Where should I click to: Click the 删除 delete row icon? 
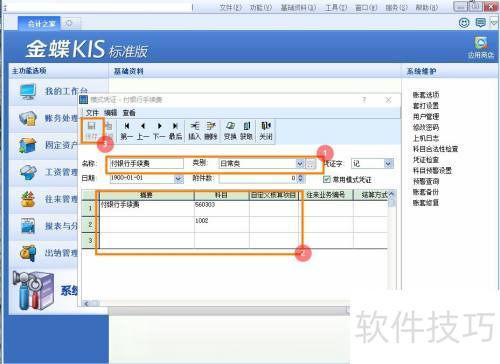click(211, 130)
